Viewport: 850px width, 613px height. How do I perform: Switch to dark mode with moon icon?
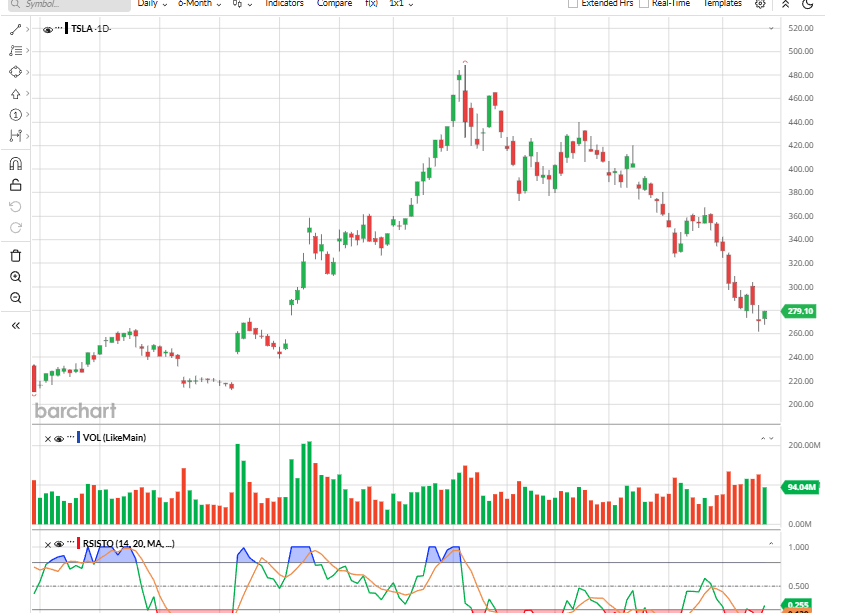[809, 4]
